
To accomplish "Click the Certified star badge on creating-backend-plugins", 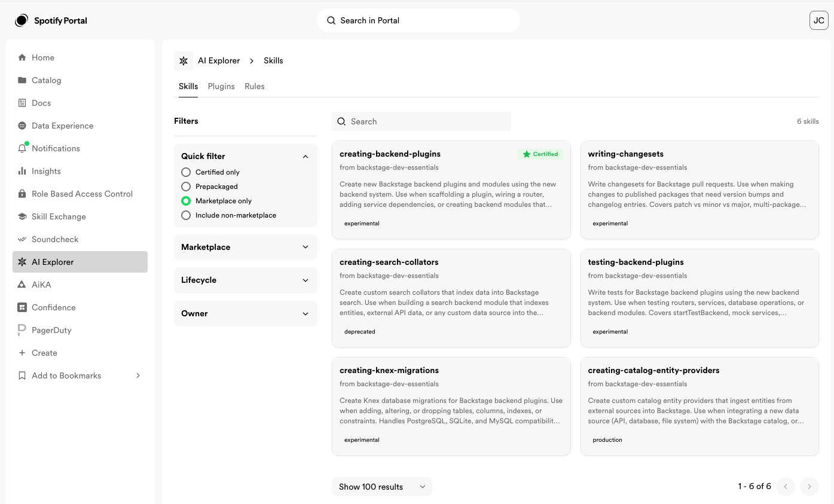I will [x=540, y=154].
